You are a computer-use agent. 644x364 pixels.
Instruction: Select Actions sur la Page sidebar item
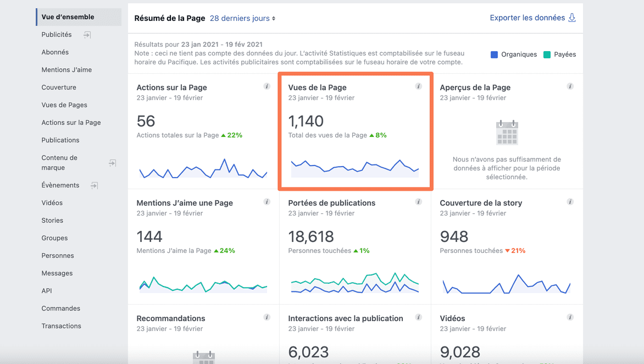click(71, 123)
